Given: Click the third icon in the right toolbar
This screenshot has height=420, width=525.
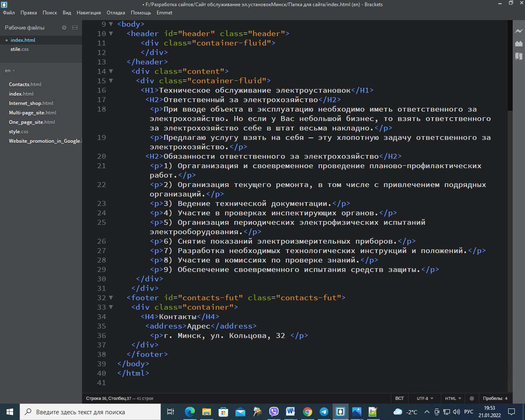Looking at the screenshot, I should [x=519, y=56].
